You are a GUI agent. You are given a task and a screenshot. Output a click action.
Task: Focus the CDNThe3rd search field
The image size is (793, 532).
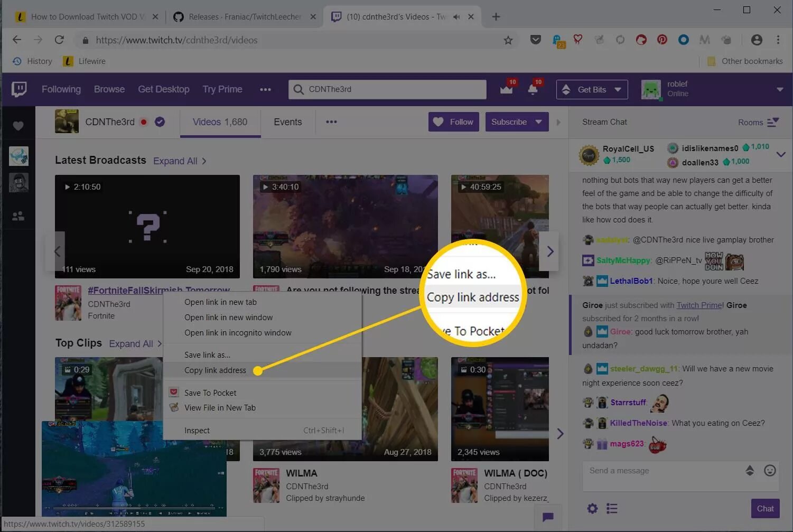click(387, 89)
